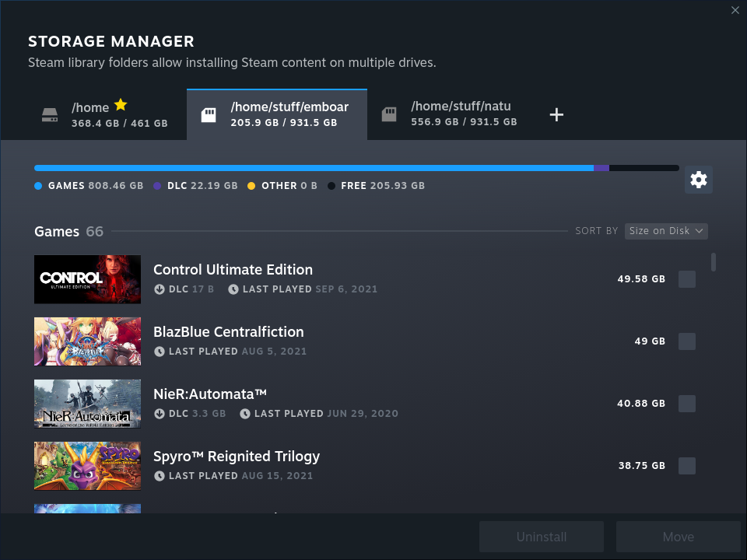Viewport: 747px width, 560px height.
Task: Open storage settings gear icon
Action: [x=699, y=180]
